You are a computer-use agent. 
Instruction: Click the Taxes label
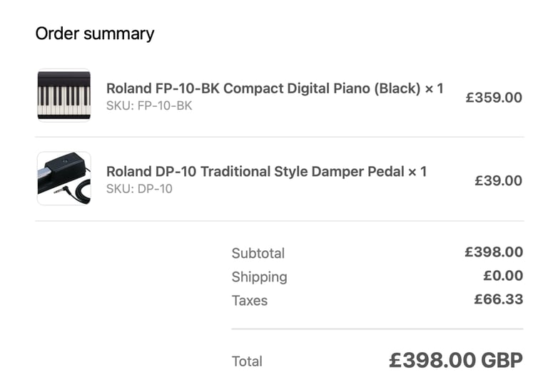[250, 301]
